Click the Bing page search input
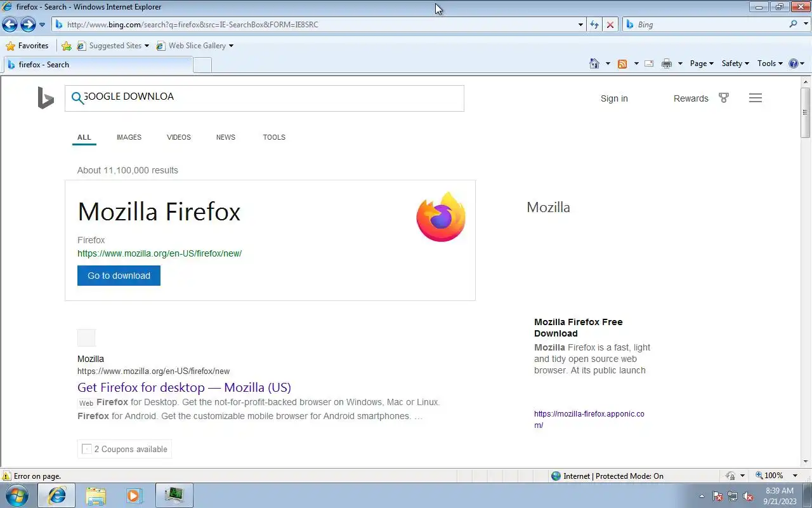Screen dimensions: 812x508 click(265, 98)
